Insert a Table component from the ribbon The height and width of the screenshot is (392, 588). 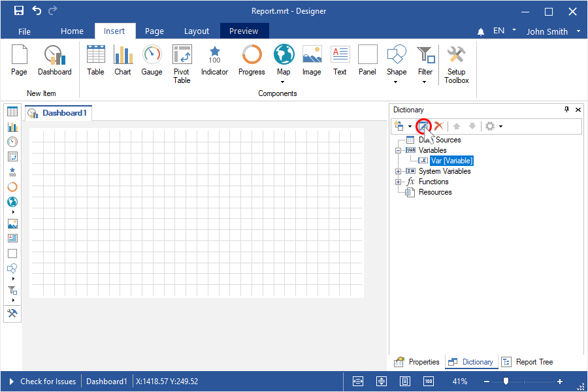pyautogui.click(x=95, y=60)
